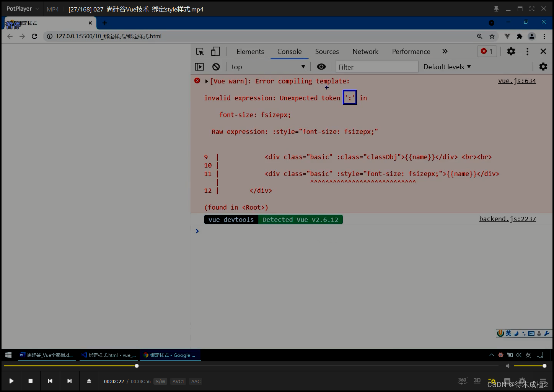Open the Default levels dropdown
The image size is (554, 392).
coord(447,67)
